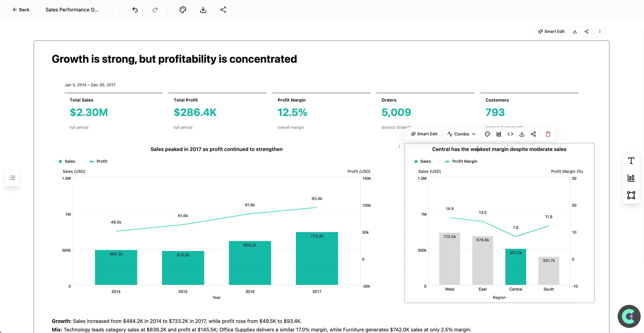Click the Total Sales KPI label
This screenshot has height=333, width=644.
(81, 100)
